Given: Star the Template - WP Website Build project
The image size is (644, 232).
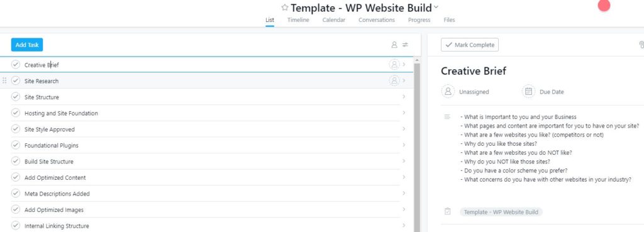Looking at the screenshot, I should point(285,8).
